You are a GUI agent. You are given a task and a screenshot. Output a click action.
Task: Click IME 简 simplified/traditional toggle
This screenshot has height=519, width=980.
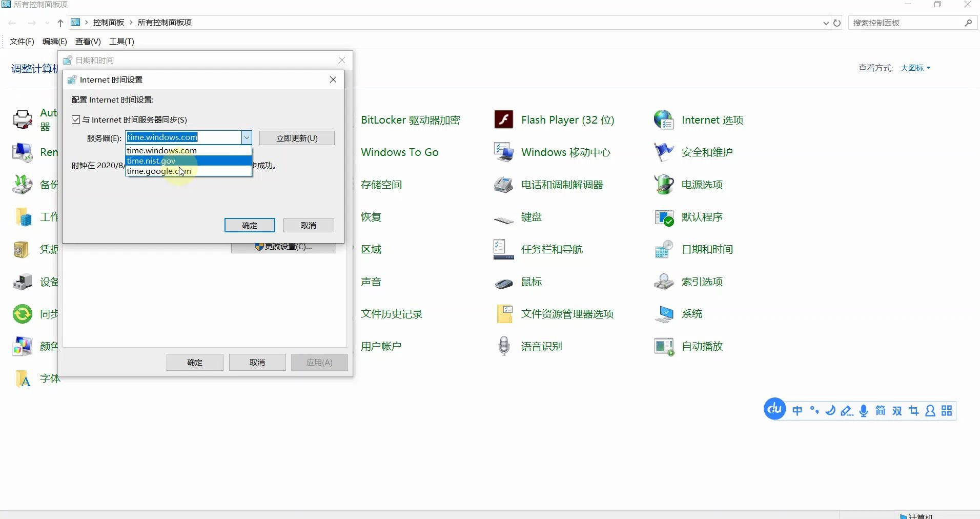880,411
